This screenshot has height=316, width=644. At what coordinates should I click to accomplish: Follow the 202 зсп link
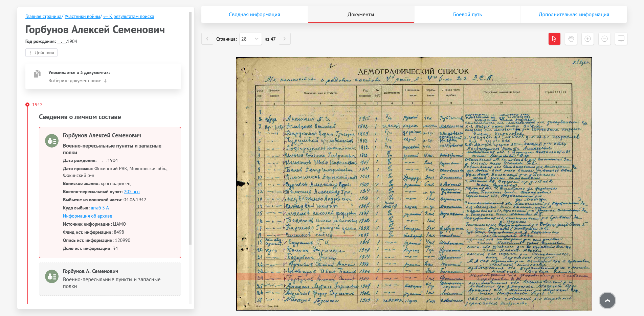click(x=132, y=192)
